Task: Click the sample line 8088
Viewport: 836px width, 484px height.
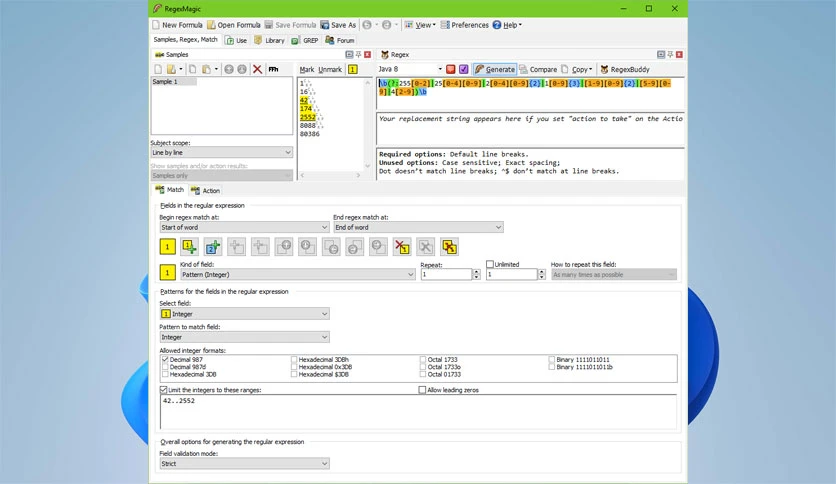Action: click(x=308, y=126)
